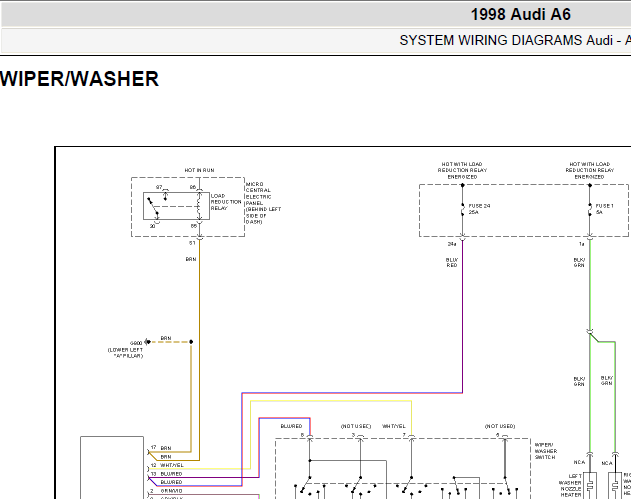
Task: Click the 'FUSE 1 5A' label
Action: [604, 209]
